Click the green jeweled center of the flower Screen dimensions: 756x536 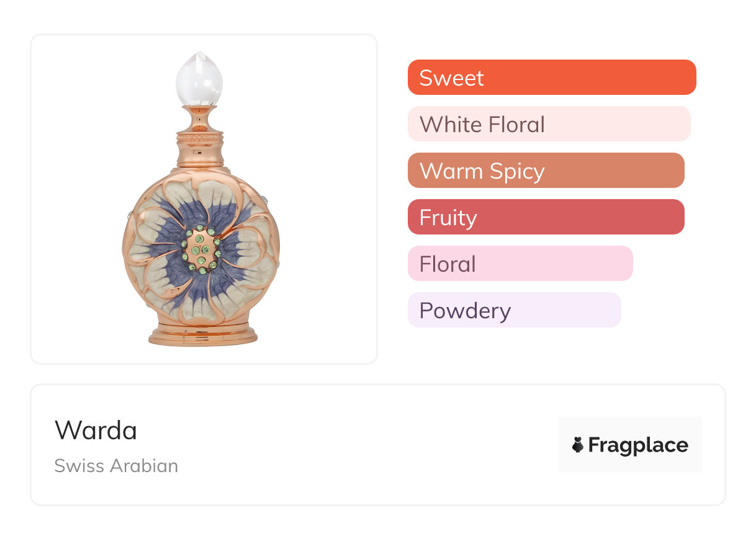pyautogui.click(x=201, y=249)
